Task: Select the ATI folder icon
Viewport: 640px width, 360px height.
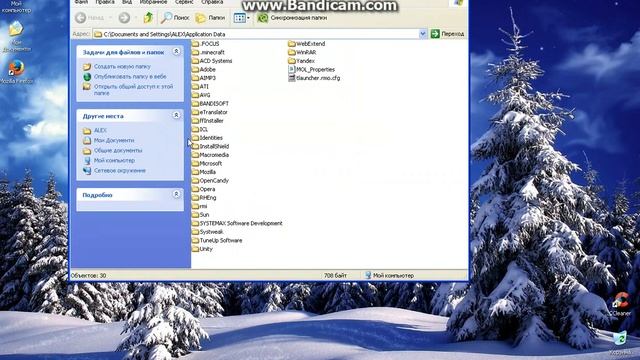Action: coord(196,87)
